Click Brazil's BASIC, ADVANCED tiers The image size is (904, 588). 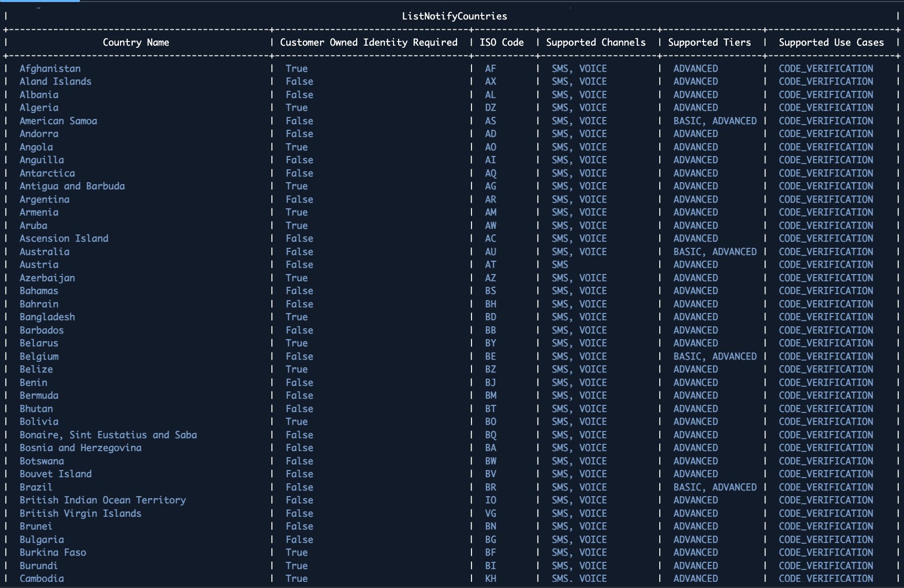click(x=715, y=487)
